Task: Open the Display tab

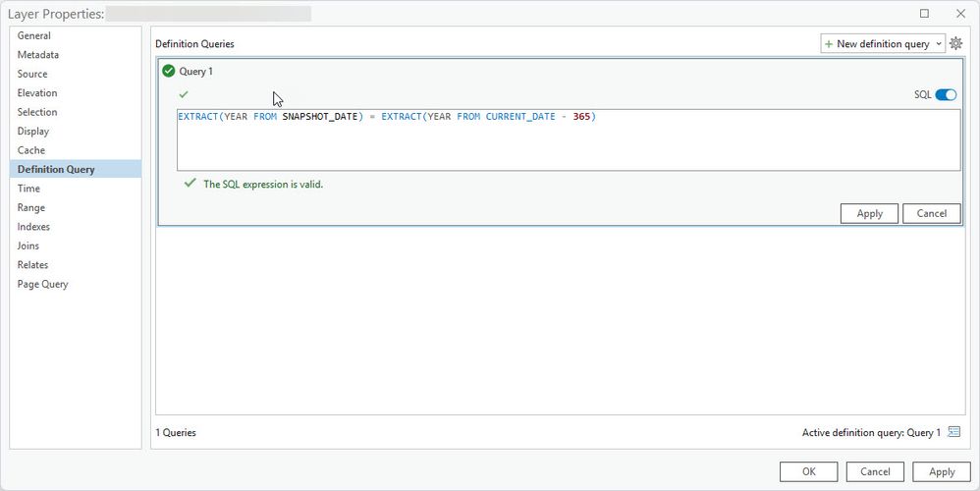Action: (x=75, y=132)
